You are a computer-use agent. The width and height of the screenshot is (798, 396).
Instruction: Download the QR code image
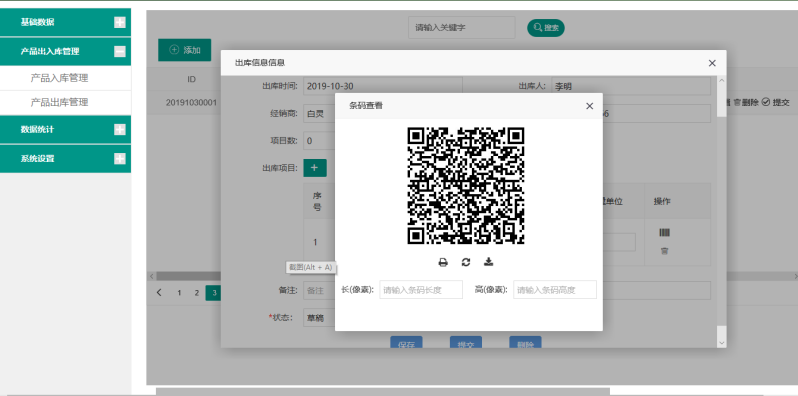[x=489, y=262]
